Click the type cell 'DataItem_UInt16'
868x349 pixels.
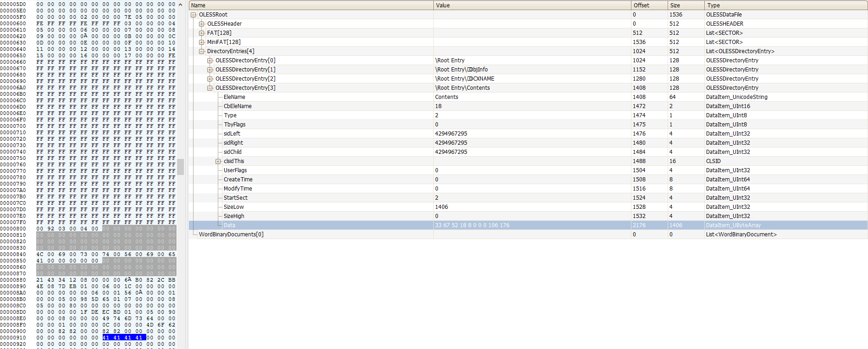tap(728, 106)
